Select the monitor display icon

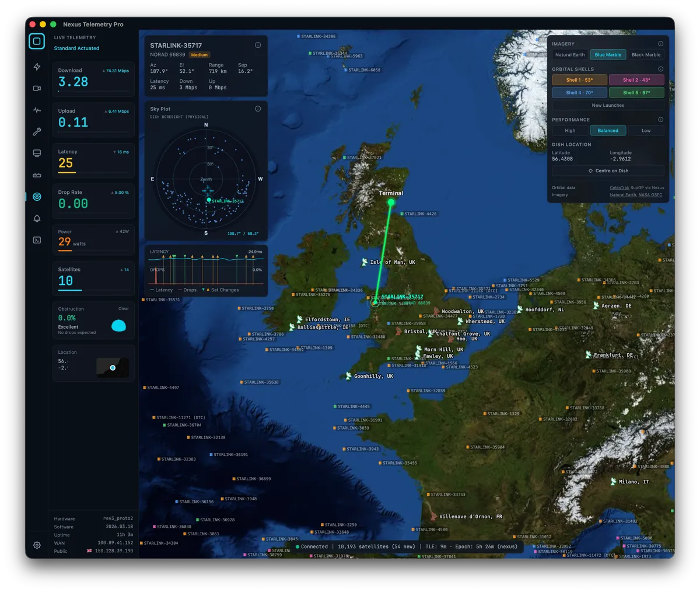pyautogui.click(x=36, y=152)
